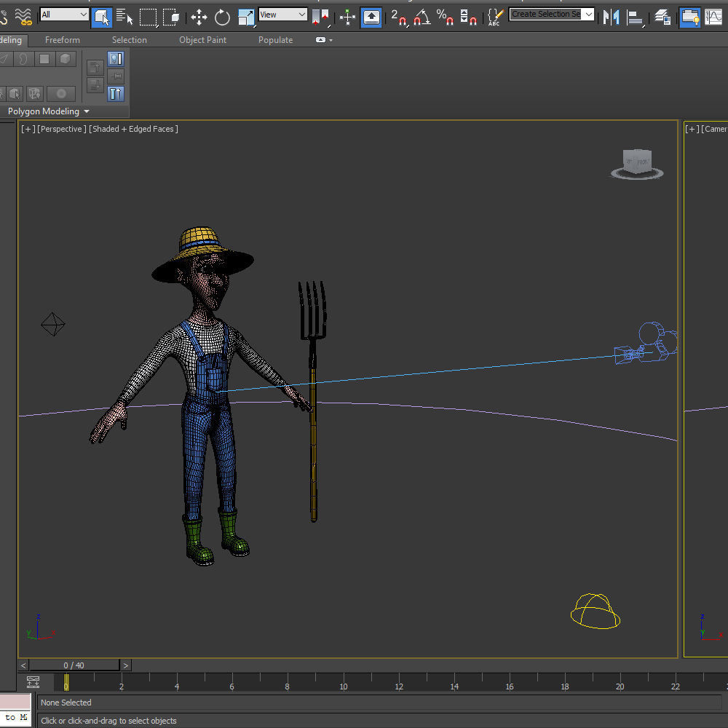Select the yellow skylight dome object
Viewport: 728px width, 728px height.
click(x=596, y=611)
